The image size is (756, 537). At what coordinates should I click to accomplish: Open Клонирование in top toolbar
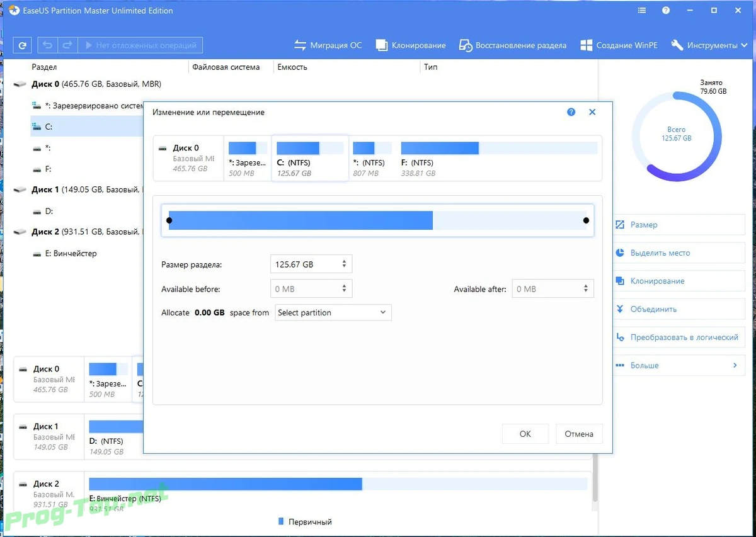411,45
